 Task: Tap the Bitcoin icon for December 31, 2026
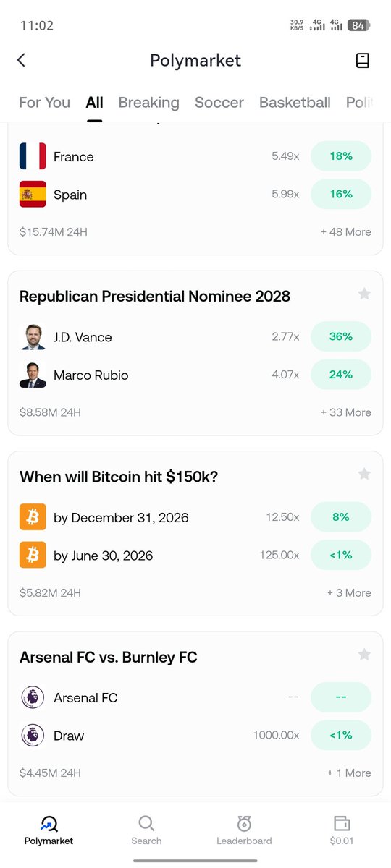33,517
